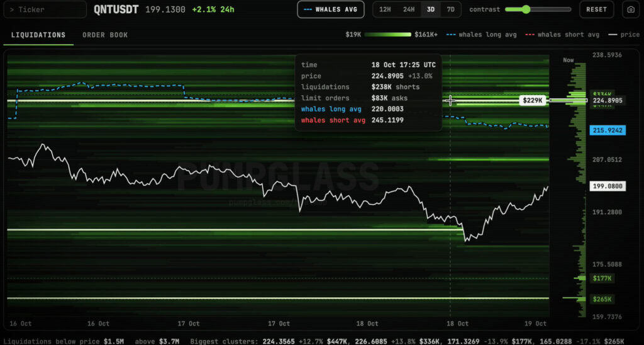Click the RESET button
Screen dimensions: 644x345
(596, 9)
